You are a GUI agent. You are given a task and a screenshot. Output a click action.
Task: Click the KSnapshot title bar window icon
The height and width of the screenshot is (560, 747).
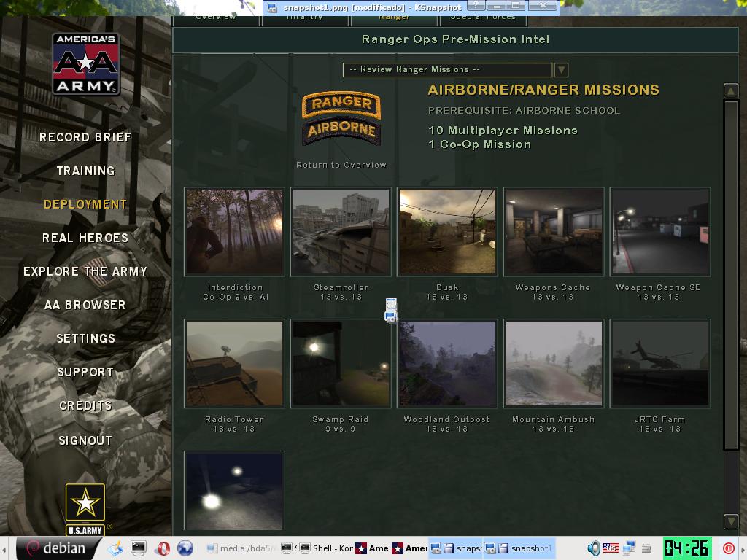(272, 7)
